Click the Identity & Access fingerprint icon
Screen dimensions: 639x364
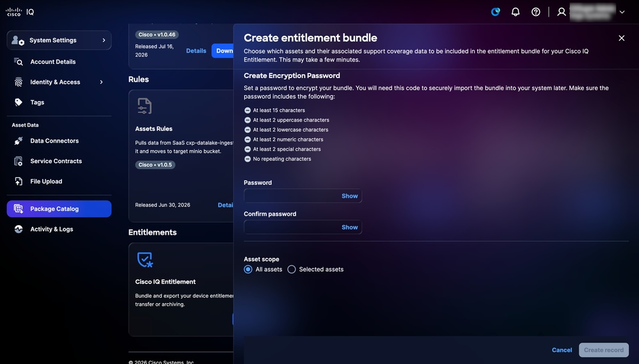(19, 82)
